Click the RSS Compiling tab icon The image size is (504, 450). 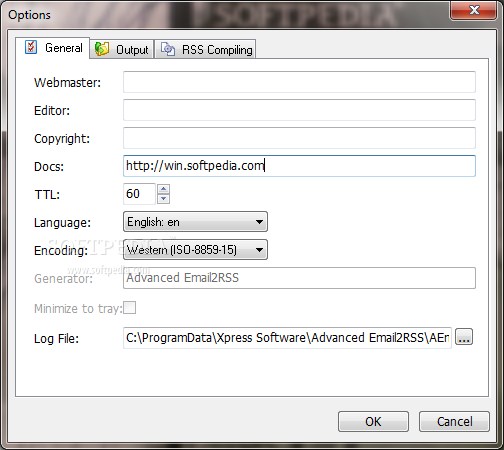coord(168,49)
